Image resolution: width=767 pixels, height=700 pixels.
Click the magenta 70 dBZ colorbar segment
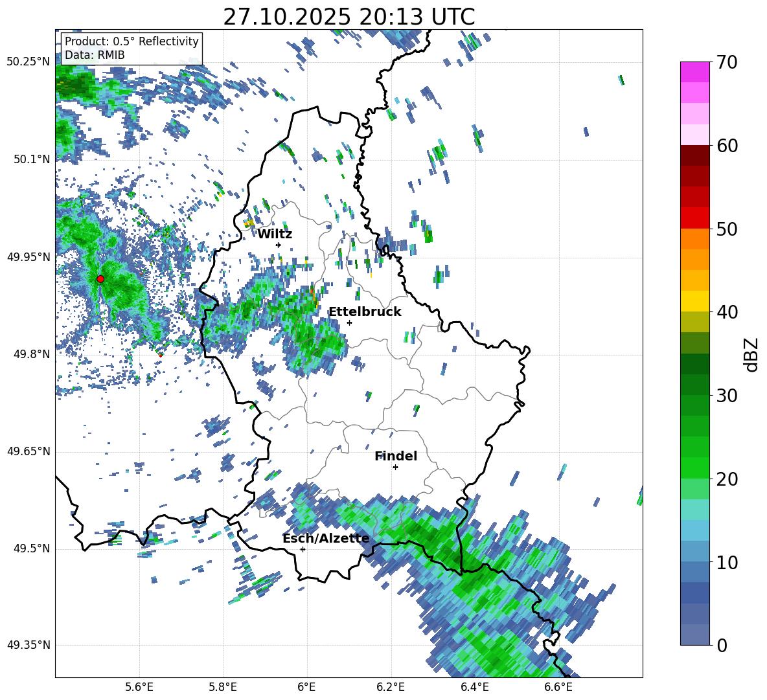click(694, 72)
